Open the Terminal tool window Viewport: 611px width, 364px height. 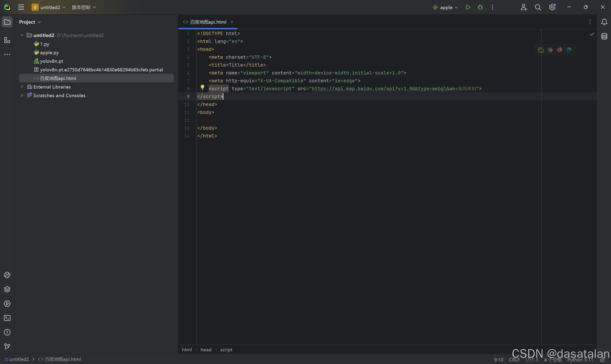coord(7,318)
